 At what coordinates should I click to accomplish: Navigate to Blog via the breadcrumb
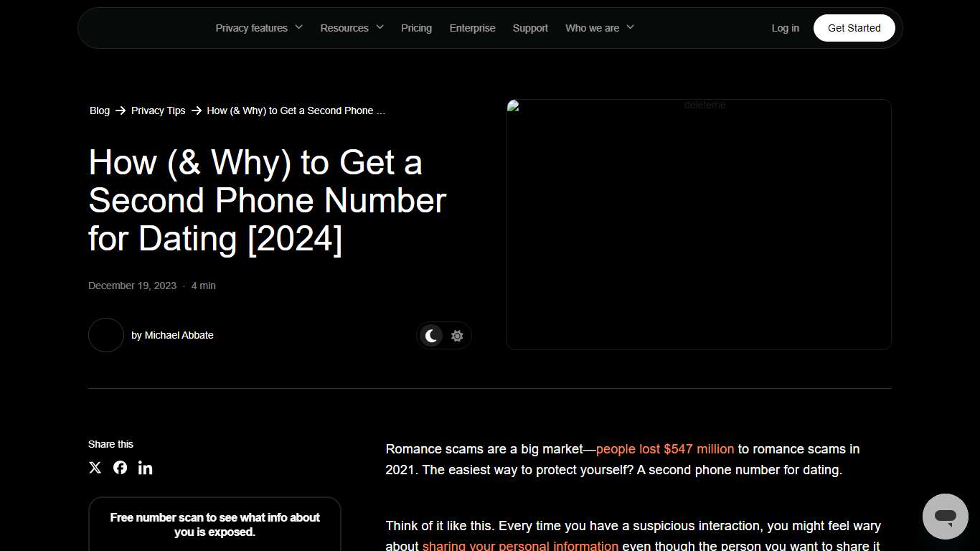click(x=100, y=110)
